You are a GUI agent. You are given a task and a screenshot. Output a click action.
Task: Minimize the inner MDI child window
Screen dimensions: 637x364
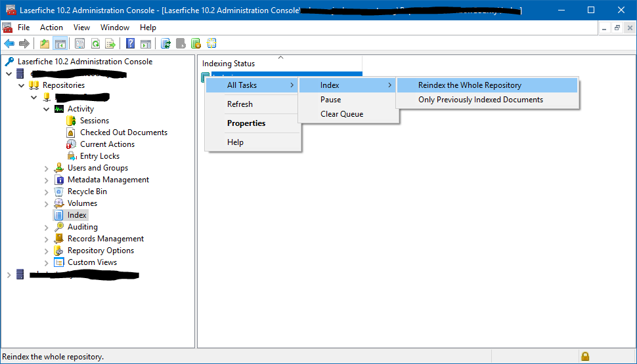coord(605,28)
